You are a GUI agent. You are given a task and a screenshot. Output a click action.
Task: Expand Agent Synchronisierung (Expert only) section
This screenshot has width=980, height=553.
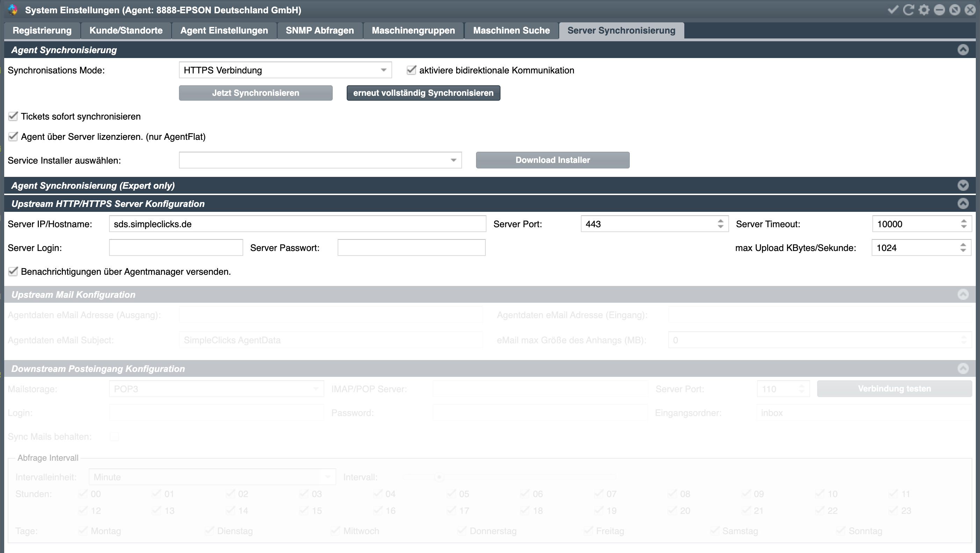963,185
